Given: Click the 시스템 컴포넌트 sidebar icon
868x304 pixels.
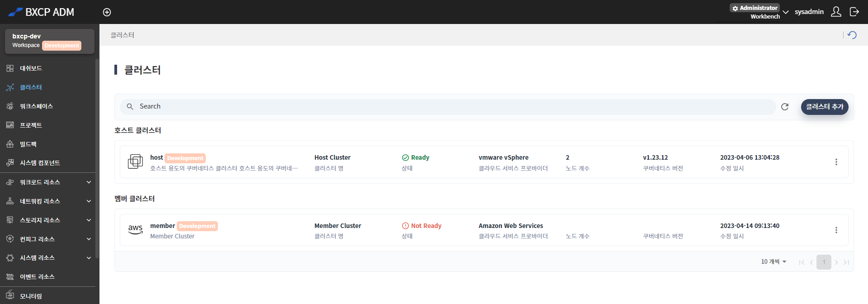Looking at the screenshot, I should click(10, 163).
